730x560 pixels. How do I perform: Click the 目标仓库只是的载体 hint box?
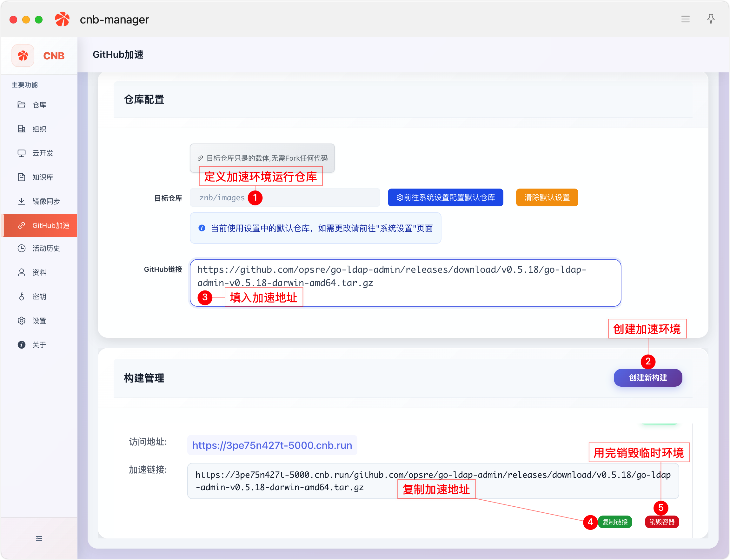pyautogui.click(x=262, y=158)
